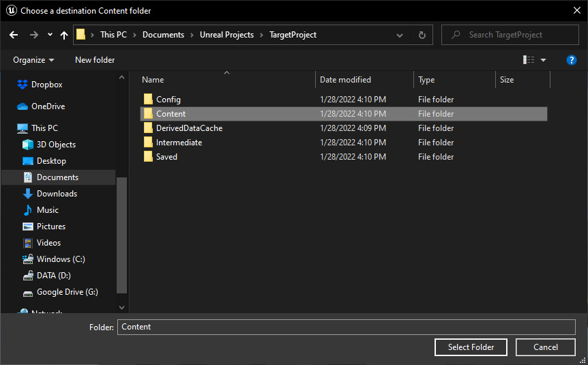Select Documents in the breadcrumb path
The image size is (588, 365).
tap(163, 35)
